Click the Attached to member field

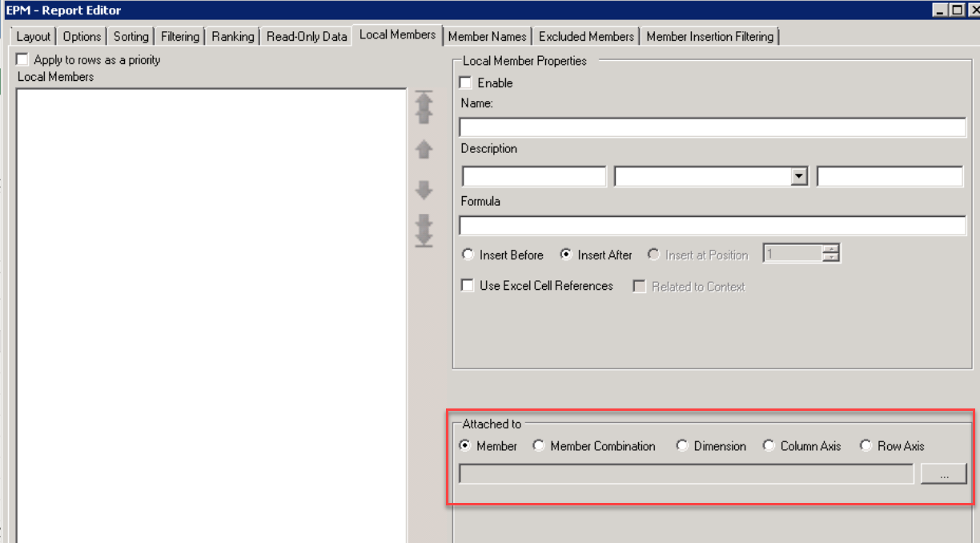tap(686, 474)
